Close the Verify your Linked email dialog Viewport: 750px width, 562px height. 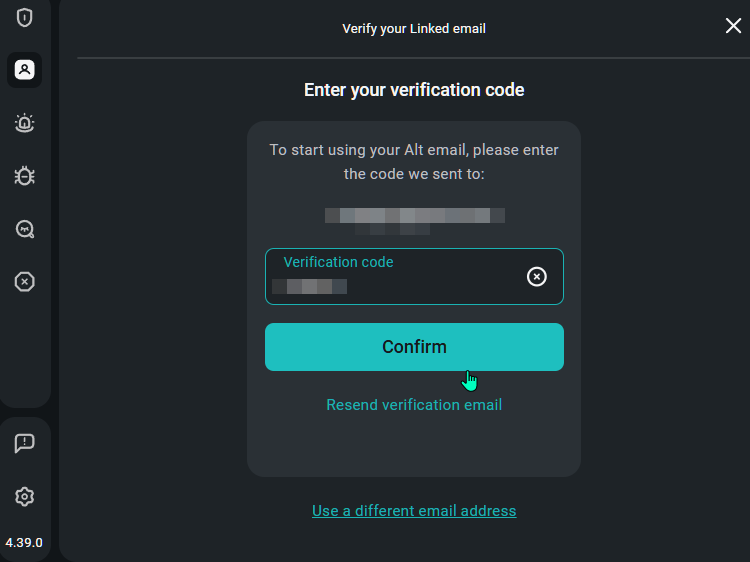(733, 26)
